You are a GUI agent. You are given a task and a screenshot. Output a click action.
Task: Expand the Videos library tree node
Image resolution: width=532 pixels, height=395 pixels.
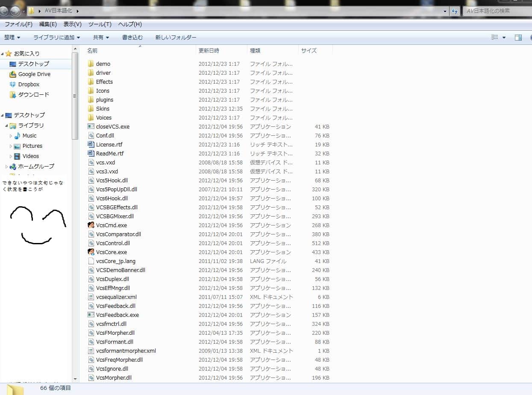[11, 156]
